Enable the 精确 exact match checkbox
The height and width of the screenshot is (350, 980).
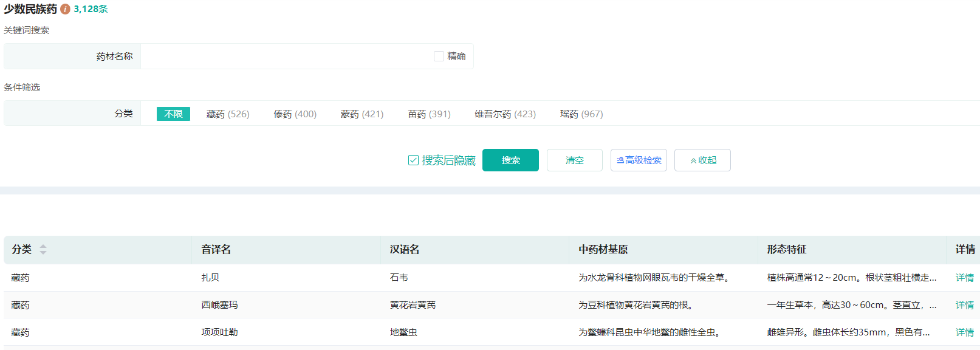coord(439,57)
